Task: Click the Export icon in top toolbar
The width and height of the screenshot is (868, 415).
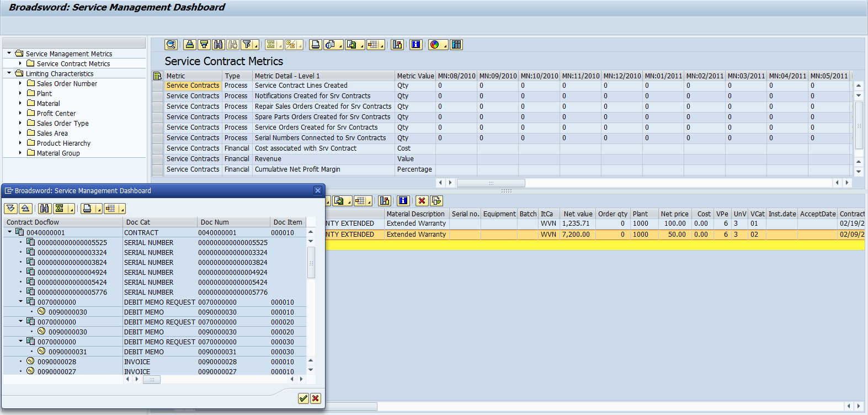Action: 352,45
